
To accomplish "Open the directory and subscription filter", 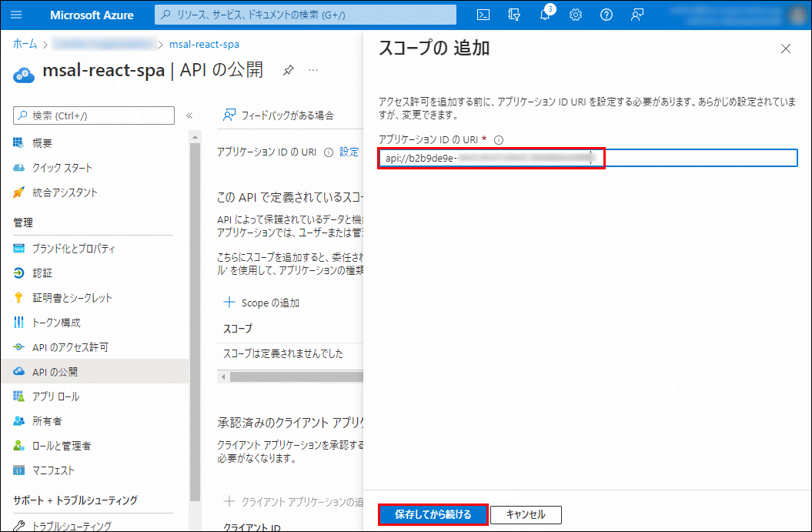I will pyautogui.click(x=513, y=15).
